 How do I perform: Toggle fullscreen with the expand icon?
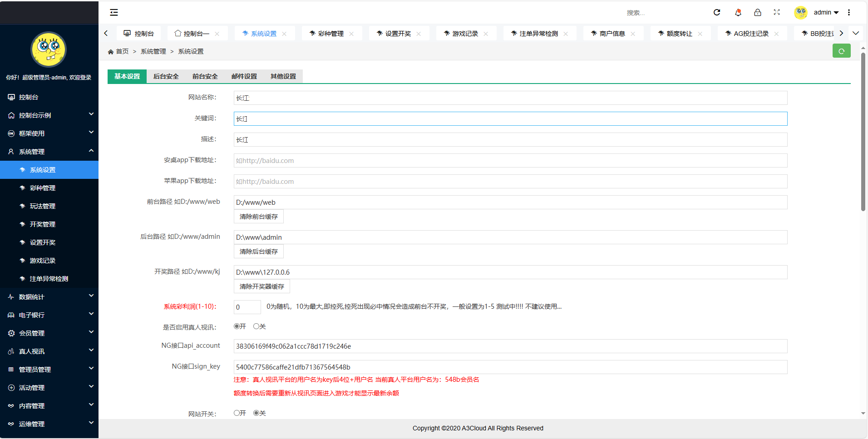pyautogui.click(x=777, y=13)
